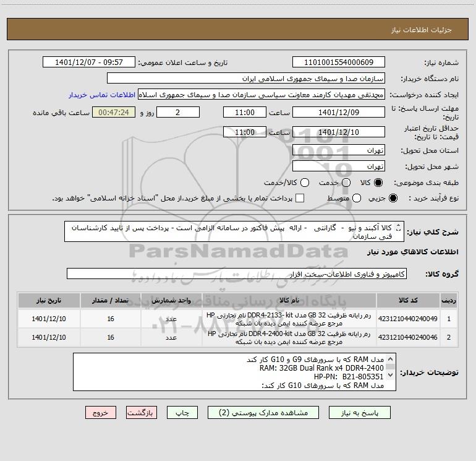
Task: Open buyer contact info link
Action: click(x=102, y=95)
